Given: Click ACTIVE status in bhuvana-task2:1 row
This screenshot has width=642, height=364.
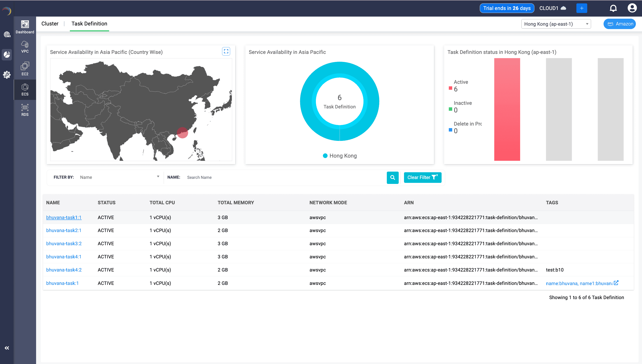Looking at the screenshot, I should click(106, 230).
